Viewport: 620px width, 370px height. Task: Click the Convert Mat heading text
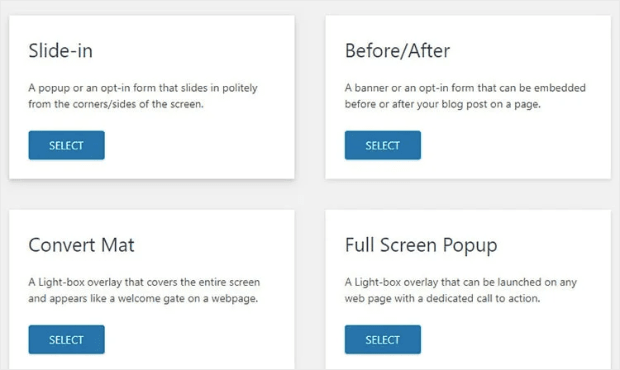[81, 245]
